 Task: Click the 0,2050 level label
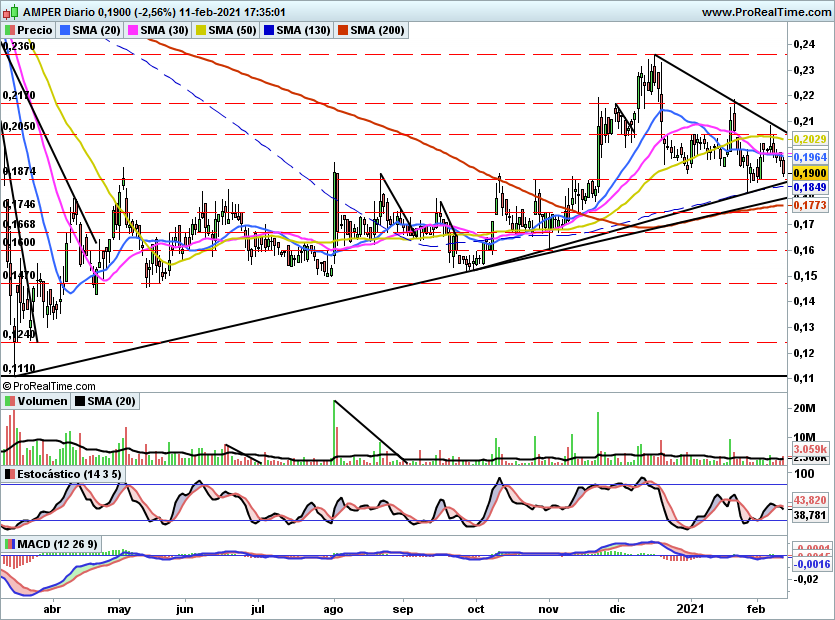click(x=19, y=126)
